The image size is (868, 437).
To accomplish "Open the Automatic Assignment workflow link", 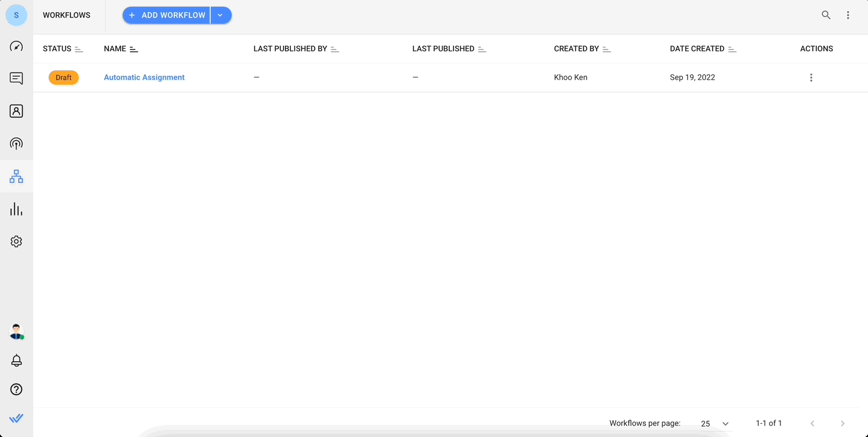I will [x=144, y=77].
